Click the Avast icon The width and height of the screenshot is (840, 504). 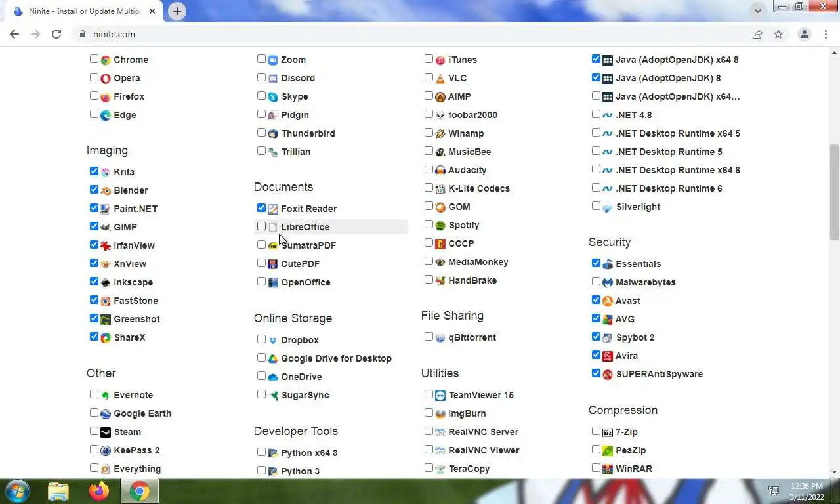(608, 301)
